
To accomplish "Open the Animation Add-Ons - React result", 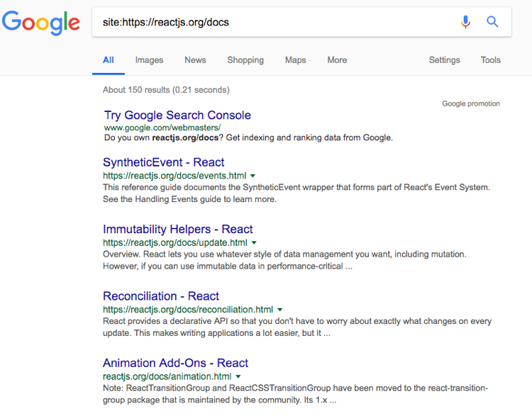I will pyautogui.click(x=175, y=363).
